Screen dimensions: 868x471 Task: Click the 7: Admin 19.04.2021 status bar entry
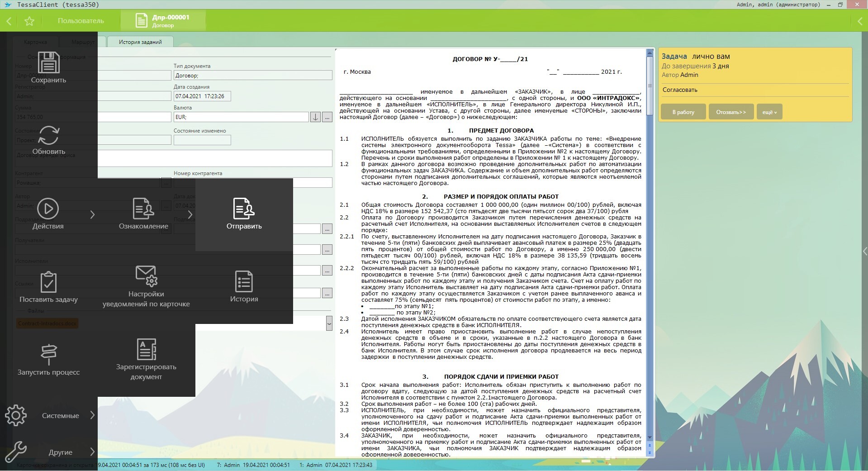(x=253, y=465)
